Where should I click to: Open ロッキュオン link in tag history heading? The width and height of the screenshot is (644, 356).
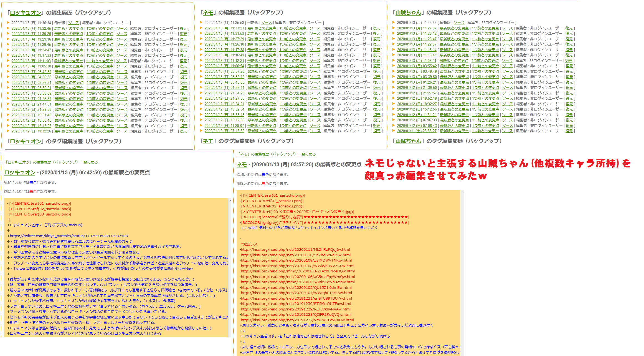point(26,141)
